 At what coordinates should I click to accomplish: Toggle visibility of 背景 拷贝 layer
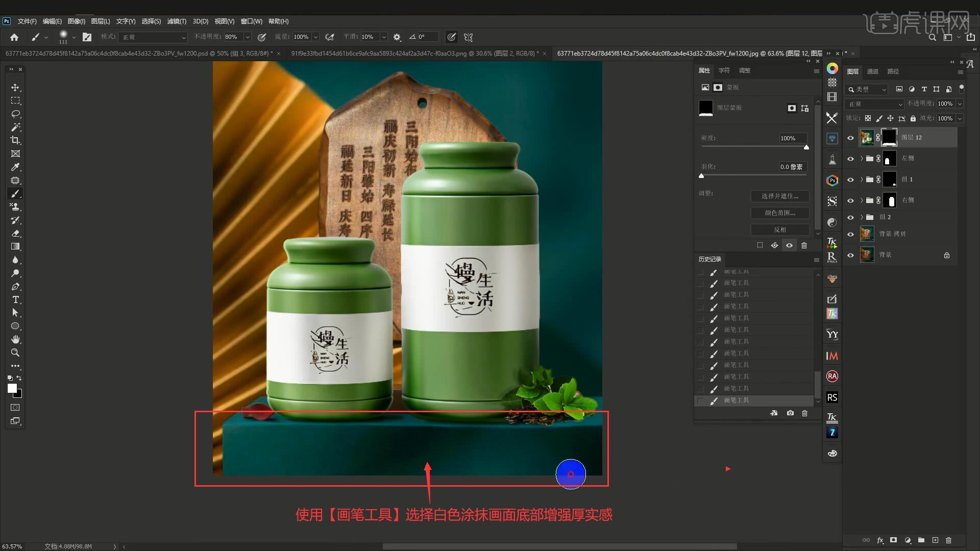point(850,234)
